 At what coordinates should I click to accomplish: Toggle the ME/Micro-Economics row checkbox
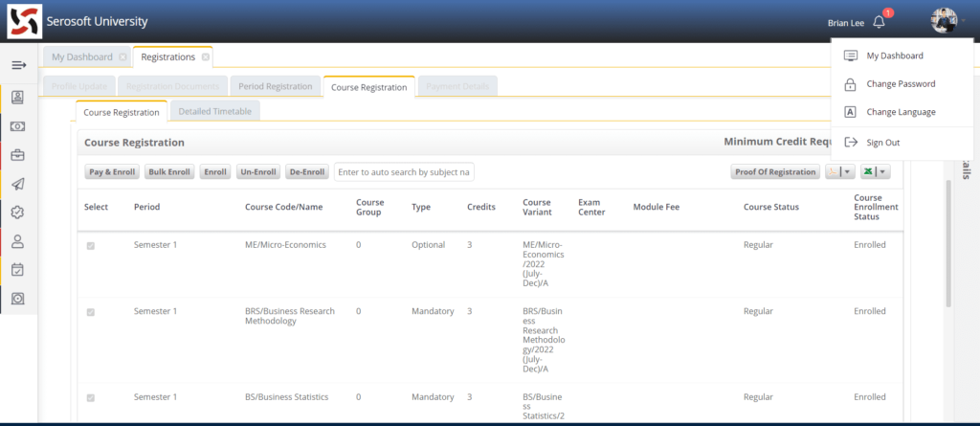pos(91,246)
